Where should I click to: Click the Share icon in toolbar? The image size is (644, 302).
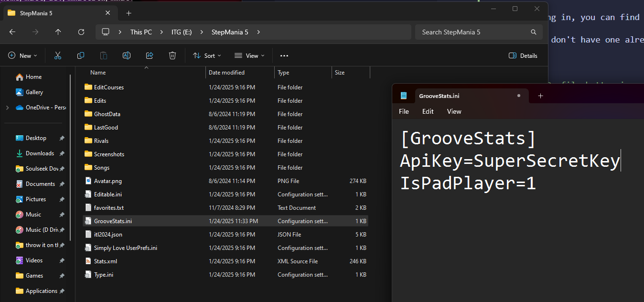coord(150,55)
